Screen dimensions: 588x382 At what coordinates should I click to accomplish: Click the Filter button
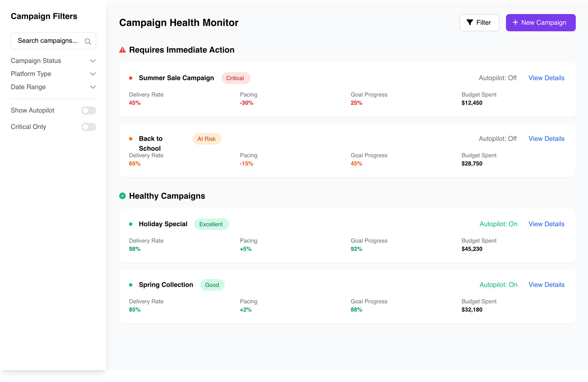479,22
